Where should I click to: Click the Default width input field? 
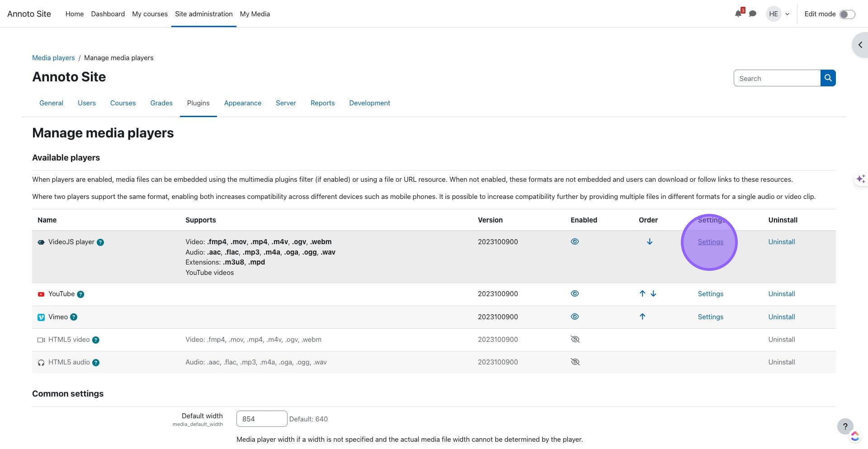click(261, 419)
